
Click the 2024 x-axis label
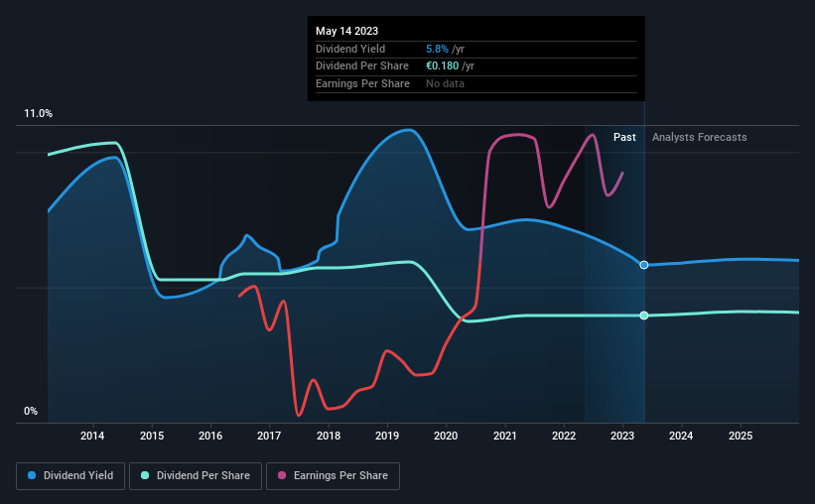(x=681, y=436)
